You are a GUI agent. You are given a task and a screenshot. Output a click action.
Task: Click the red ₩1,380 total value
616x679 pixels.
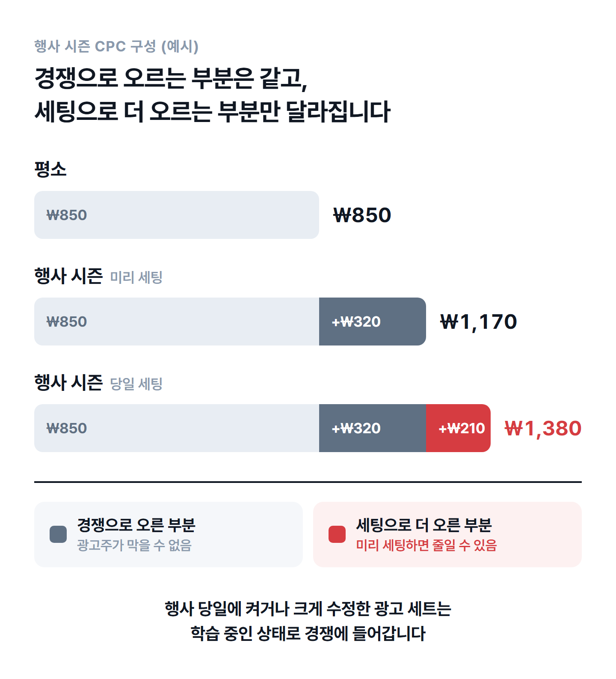tap(543, 429)
